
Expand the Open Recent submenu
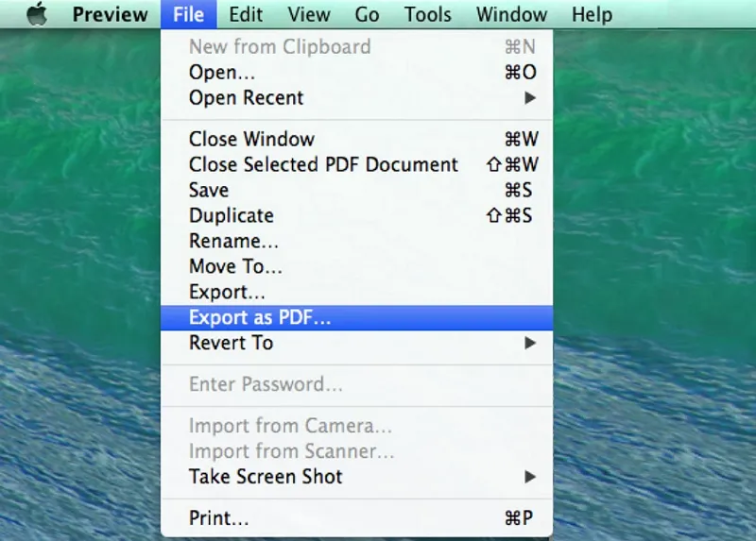click(247, 97)
